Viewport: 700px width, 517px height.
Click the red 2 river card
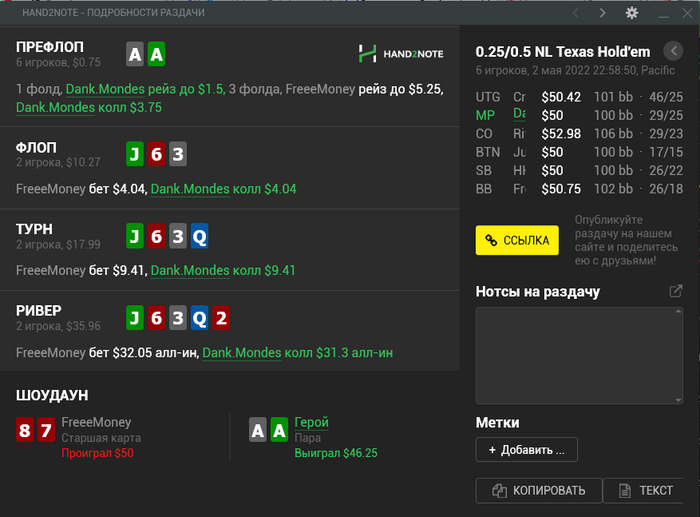[x=221, y=318]
